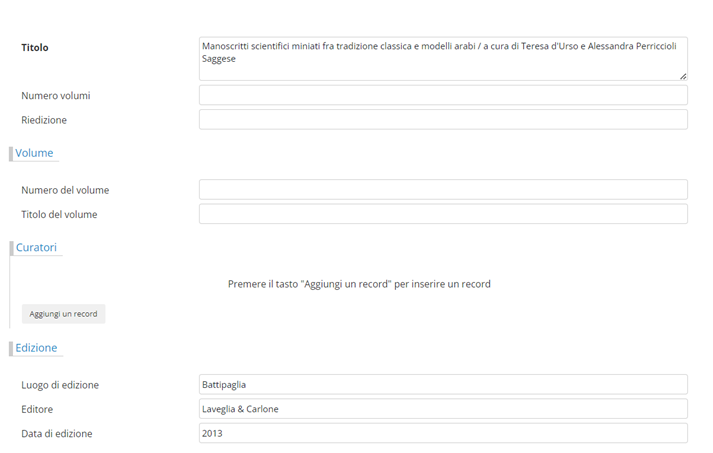This screenshot has height=453, width=713.
Task: Focus the Numero volumi input field
Action: coord(443,95)
